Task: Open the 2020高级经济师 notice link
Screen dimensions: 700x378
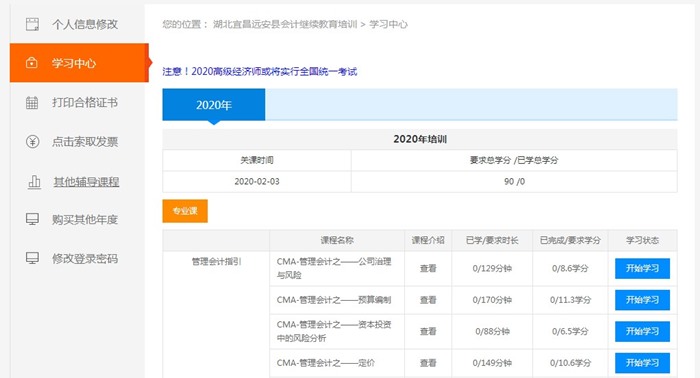Action: [x=259, y=71]
